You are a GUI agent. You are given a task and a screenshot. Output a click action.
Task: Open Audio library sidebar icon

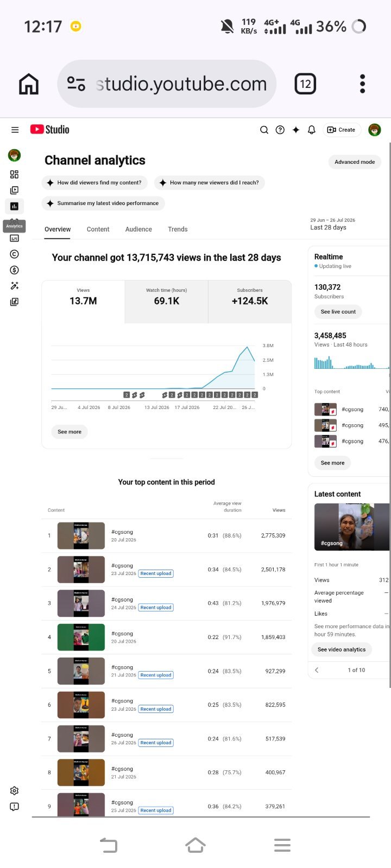15,302
